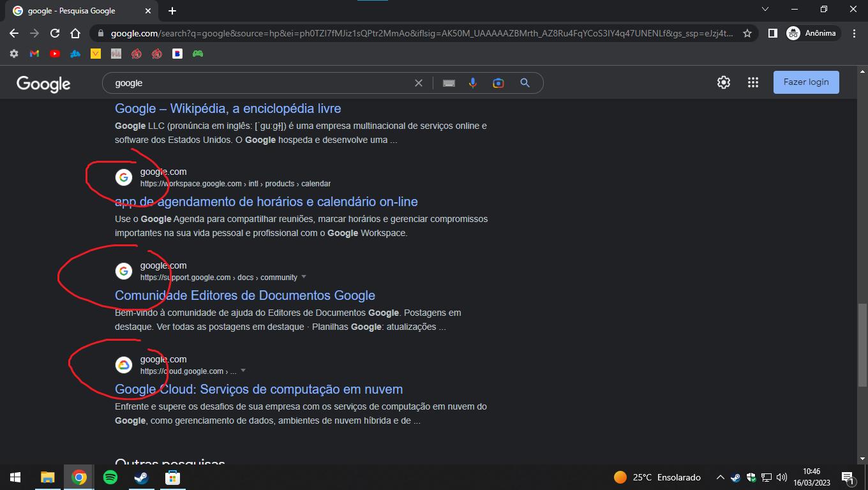Image resolution: width=868 pixels, height=490 pixels.
Task: Open Microsoft Store from the taskbar
Action: tap(172, 477)
